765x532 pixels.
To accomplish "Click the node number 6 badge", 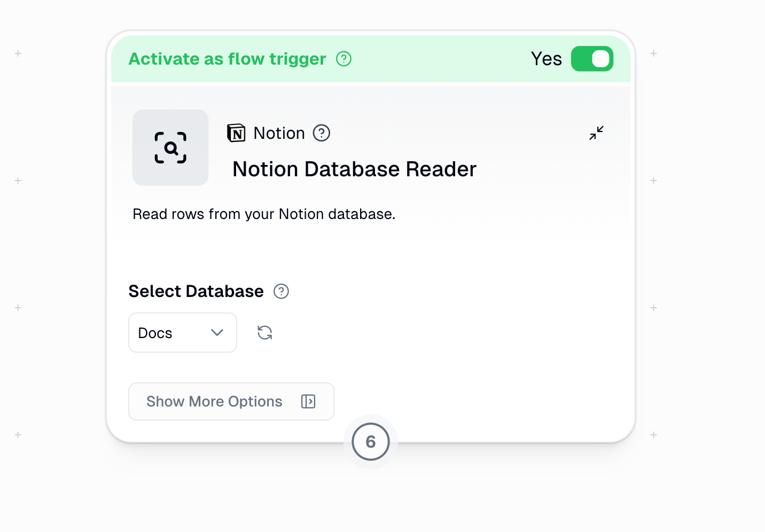I will [x=371, y=442].
